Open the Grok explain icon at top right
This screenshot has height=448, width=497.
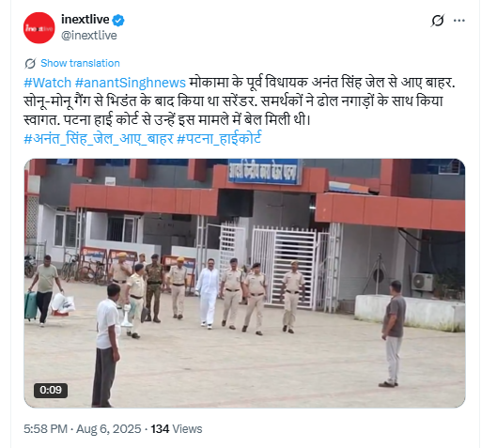(x=438, y=21)
